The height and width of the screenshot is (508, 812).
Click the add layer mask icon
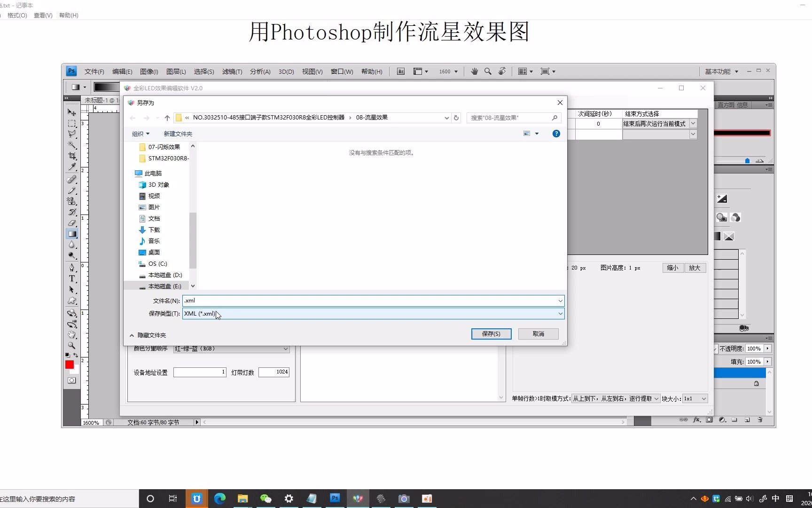[709, 420]
